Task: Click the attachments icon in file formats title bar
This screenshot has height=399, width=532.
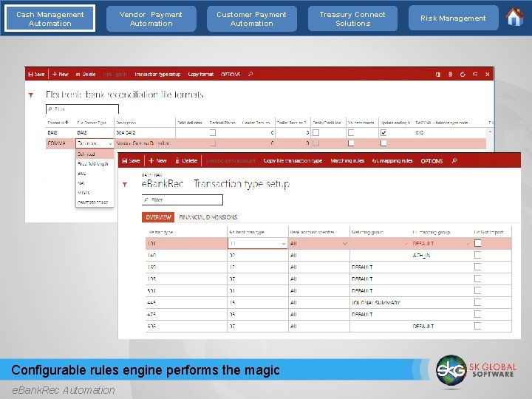Action: pyautogui.click(x=450, y=75)
